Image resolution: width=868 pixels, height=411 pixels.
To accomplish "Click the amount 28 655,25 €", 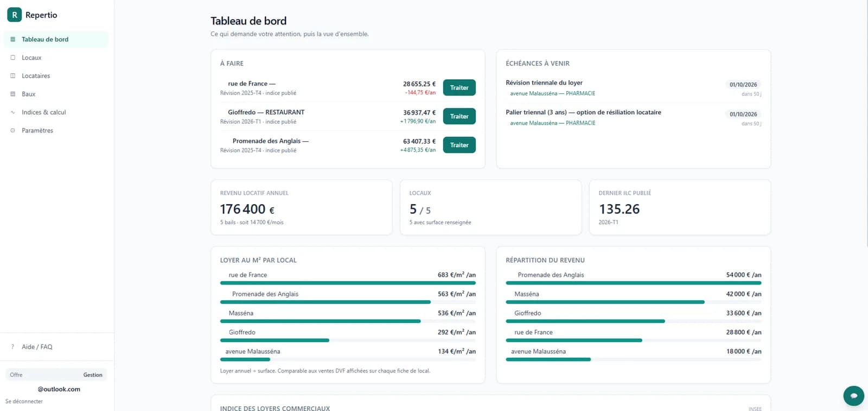I will 419,84.
